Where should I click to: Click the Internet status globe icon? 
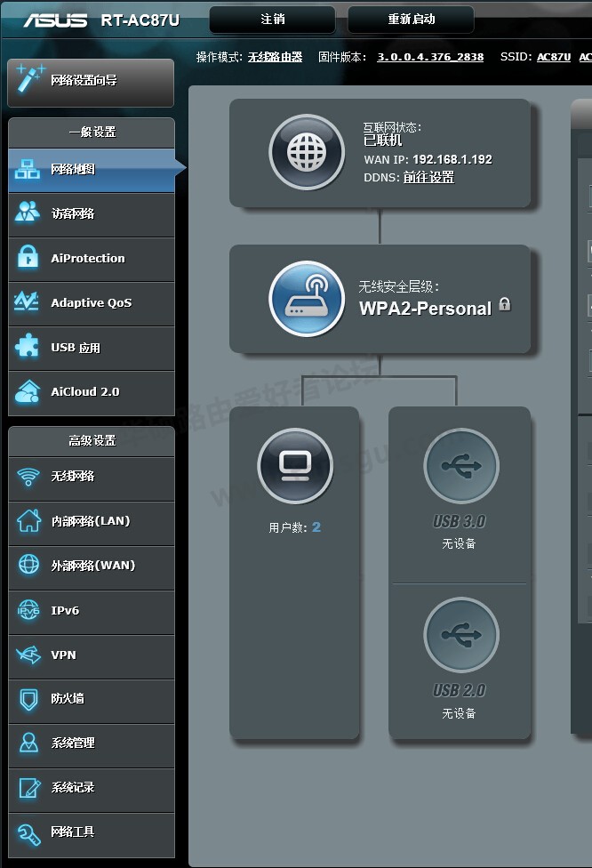pos(307,152)
